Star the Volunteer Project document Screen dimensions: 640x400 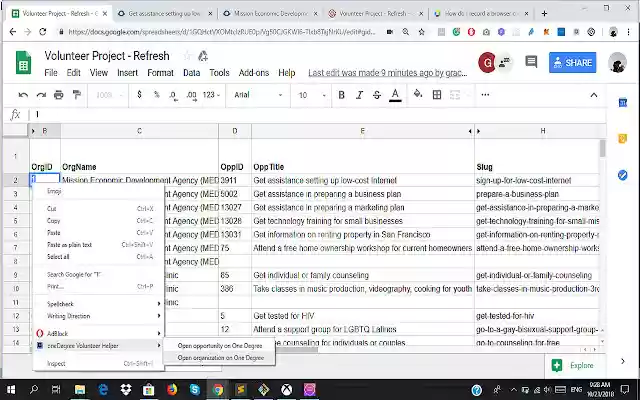point(187,56)
